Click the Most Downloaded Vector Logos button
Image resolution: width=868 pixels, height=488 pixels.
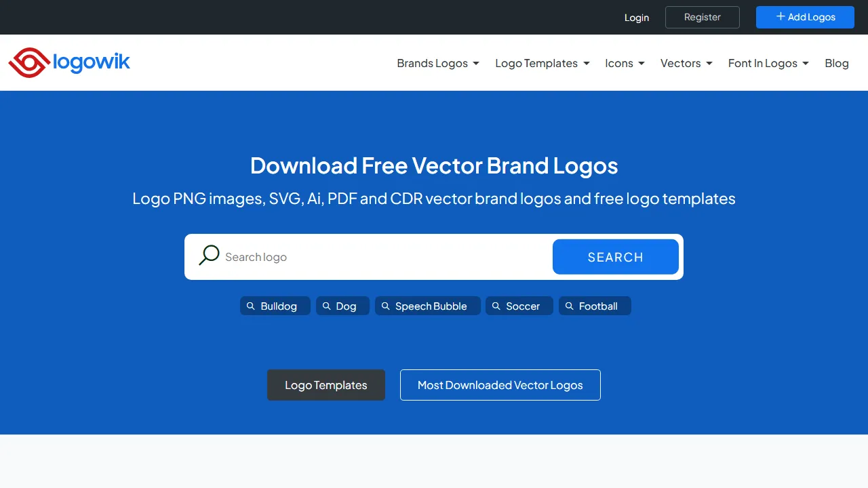coord(500,385)
